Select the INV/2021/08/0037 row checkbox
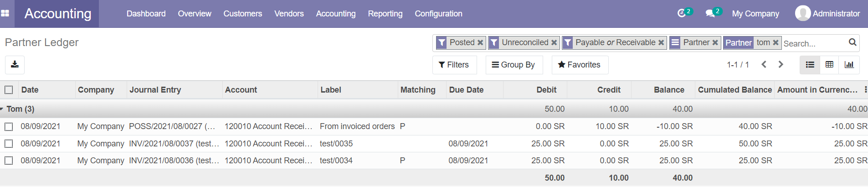This screenshot has height=187, width=868. click(x=9, y=144)
